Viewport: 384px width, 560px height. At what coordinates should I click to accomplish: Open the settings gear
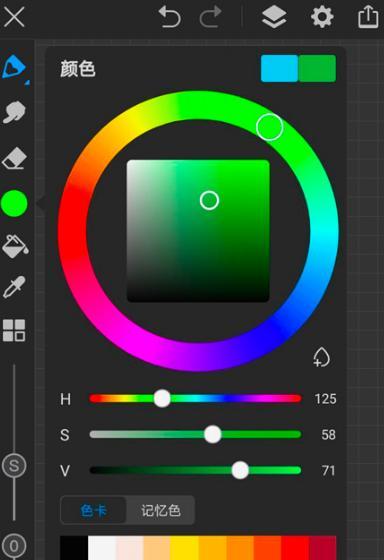(322, 17)
